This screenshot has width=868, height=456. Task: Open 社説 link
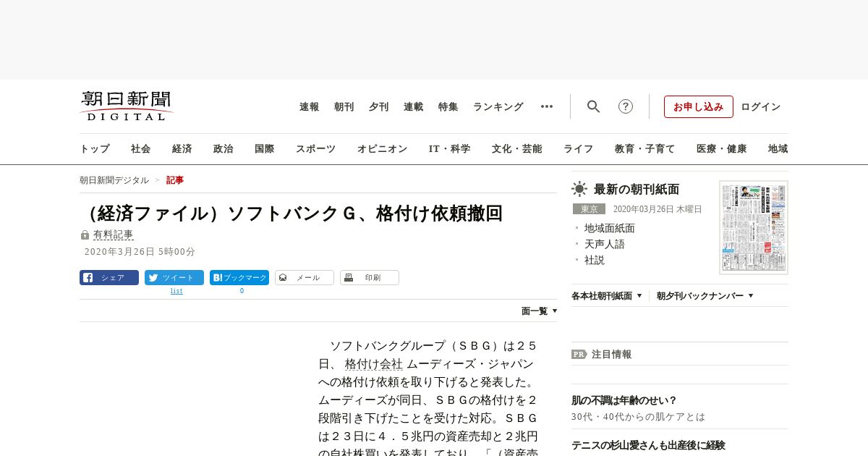595,260
